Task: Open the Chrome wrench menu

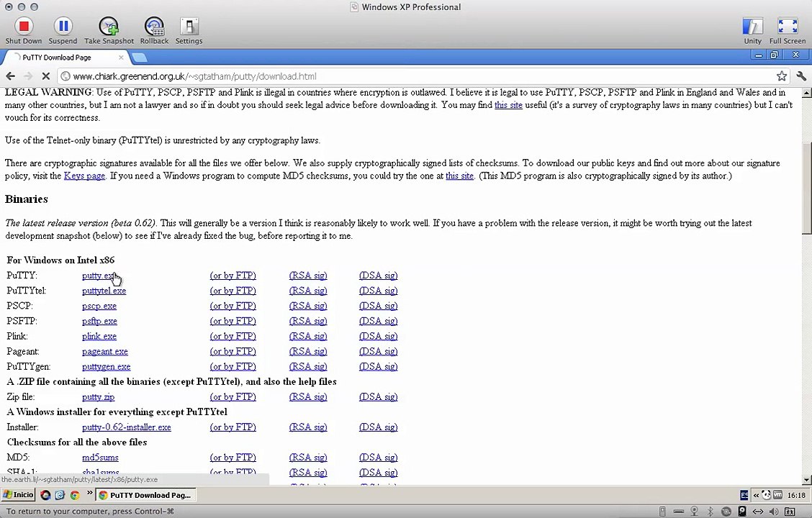Action: (801, 76)
